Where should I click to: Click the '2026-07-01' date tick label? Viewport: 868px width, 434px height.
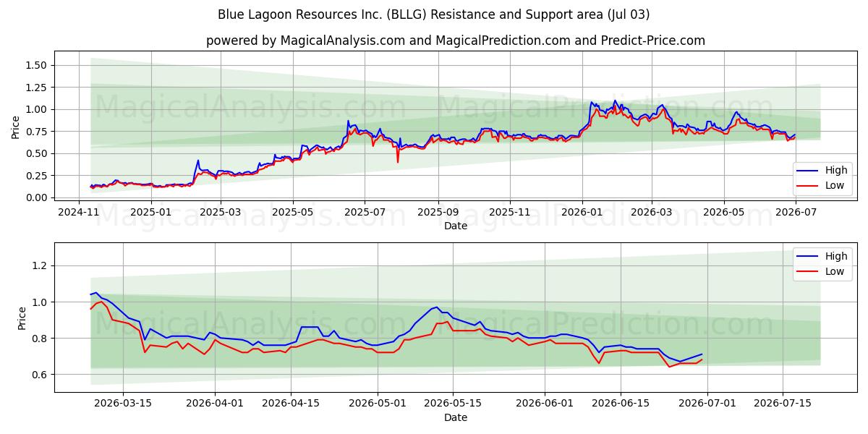[x=707, y=404]
